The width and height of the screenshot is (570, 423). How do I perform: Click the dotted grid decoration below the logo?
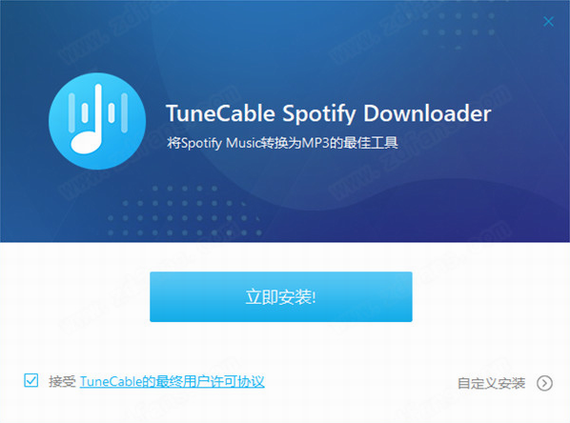click(x=184, y=211)
